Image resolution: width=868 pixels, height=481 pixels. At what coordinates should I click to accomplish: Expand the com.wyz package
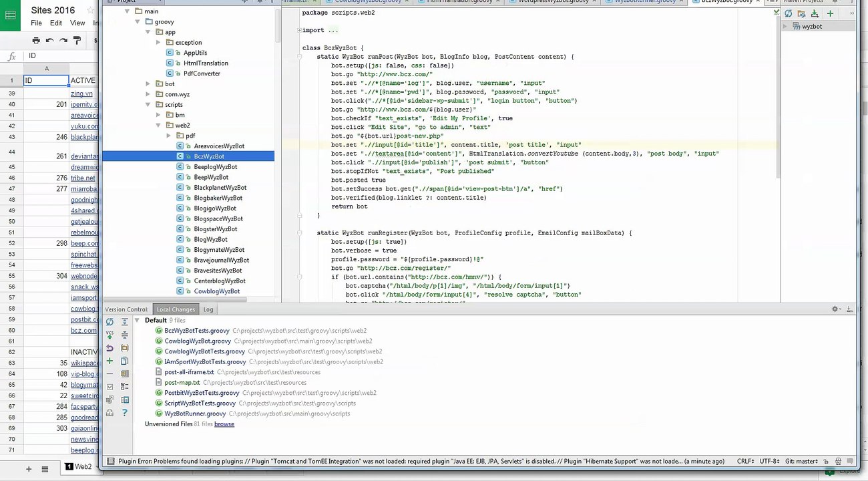(148, 95)
